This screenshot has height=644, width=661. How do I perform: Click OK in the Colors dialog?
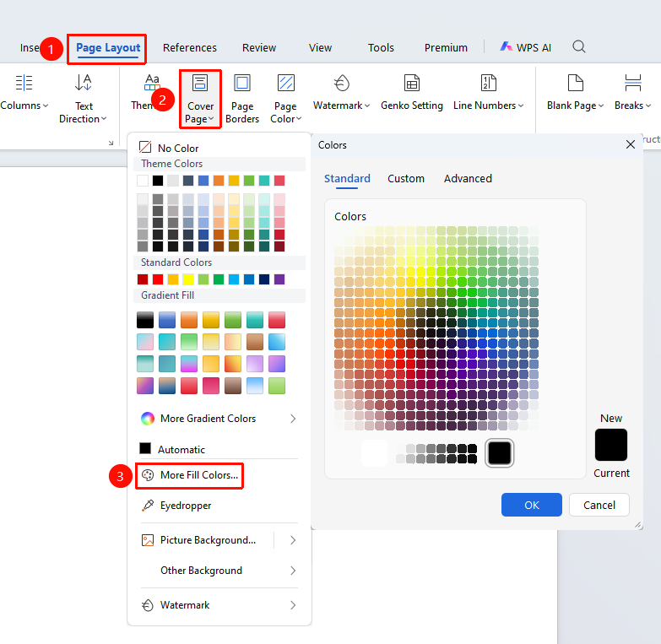pos(531,505)
